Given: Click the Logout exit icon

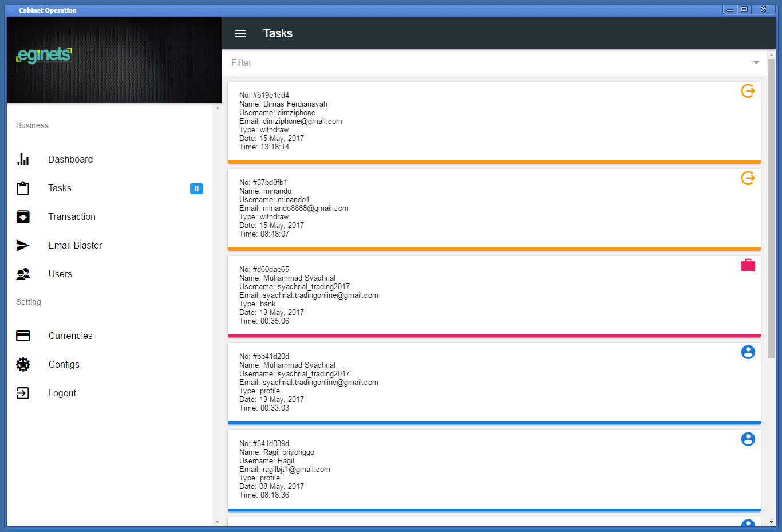Looking at the screenshot, I should pos(23,393).
